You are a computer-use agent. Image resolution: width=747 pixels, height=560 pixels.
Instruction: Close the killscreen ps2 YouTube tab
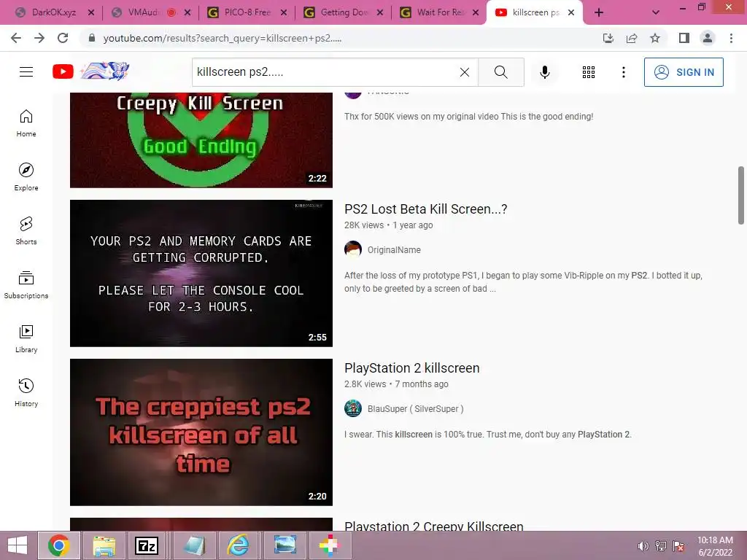[571, 12]
